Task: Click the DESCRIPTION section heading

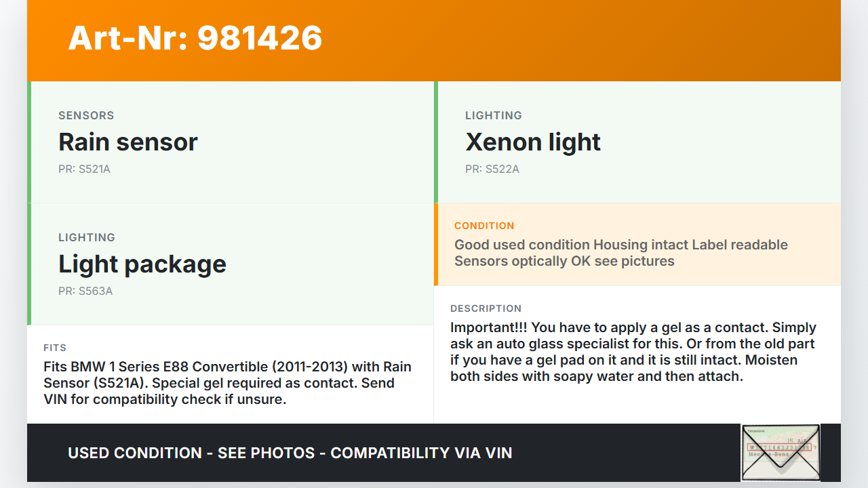Action: tap(486, 308)
